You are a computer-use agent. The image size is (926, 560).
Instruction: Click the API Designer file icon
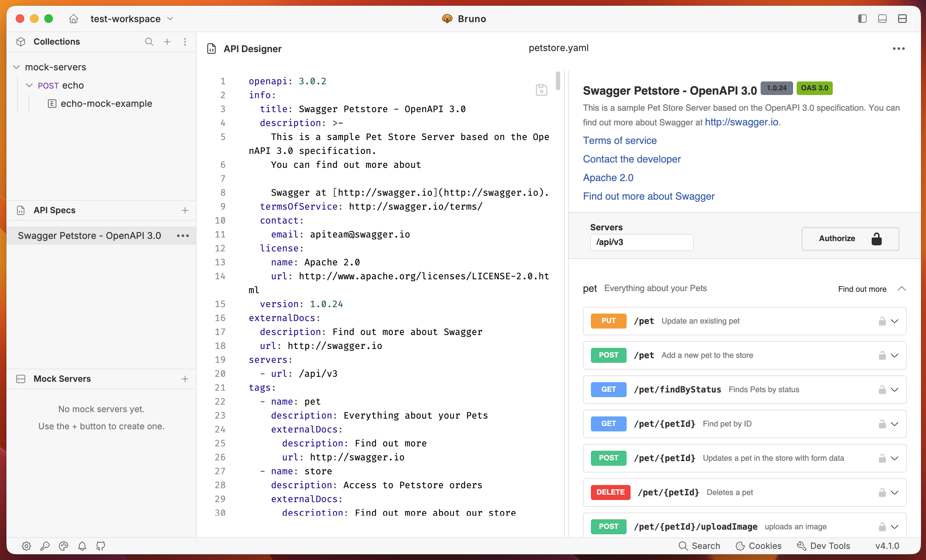(211, 49)
